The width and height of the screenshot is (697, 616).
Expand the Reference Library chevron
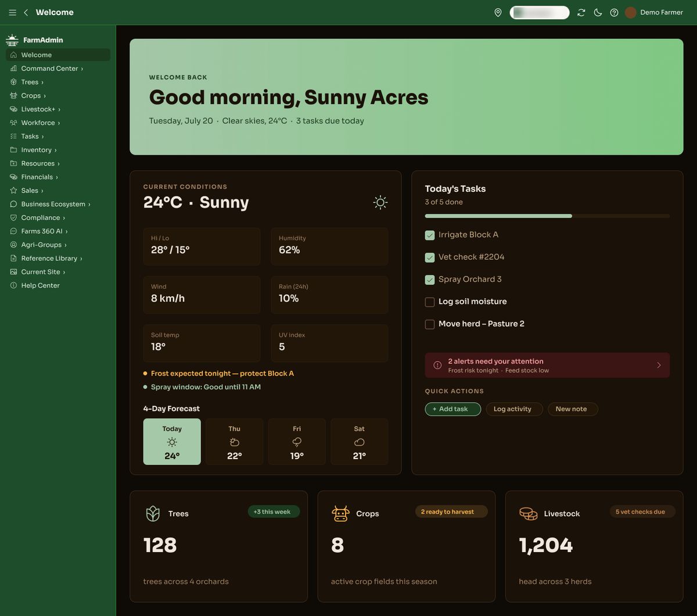point(81,259)
